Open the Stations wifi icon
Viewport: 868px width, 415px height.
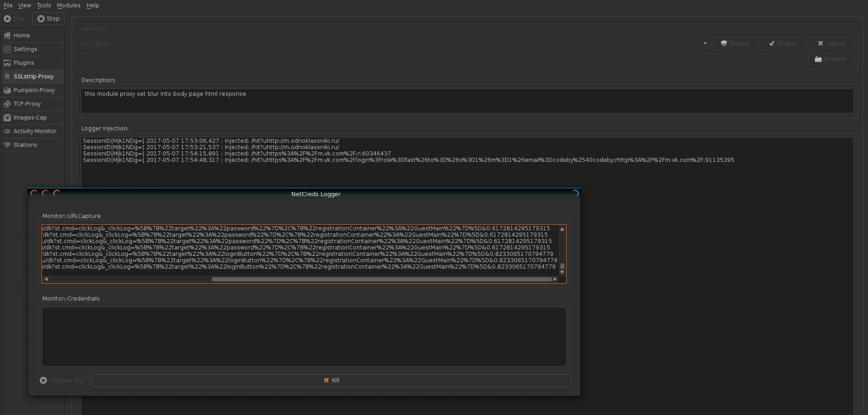(7, 145)
